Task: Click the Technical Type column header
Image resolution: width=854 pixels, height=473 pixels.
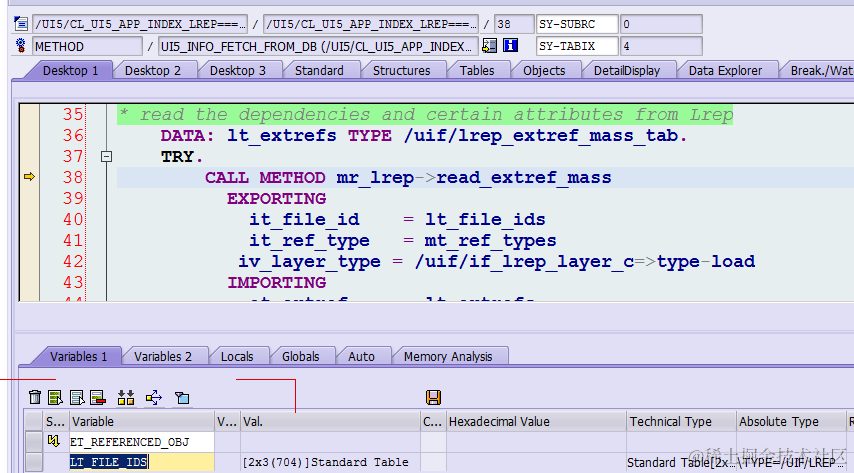Action: [x=681, y=421]
